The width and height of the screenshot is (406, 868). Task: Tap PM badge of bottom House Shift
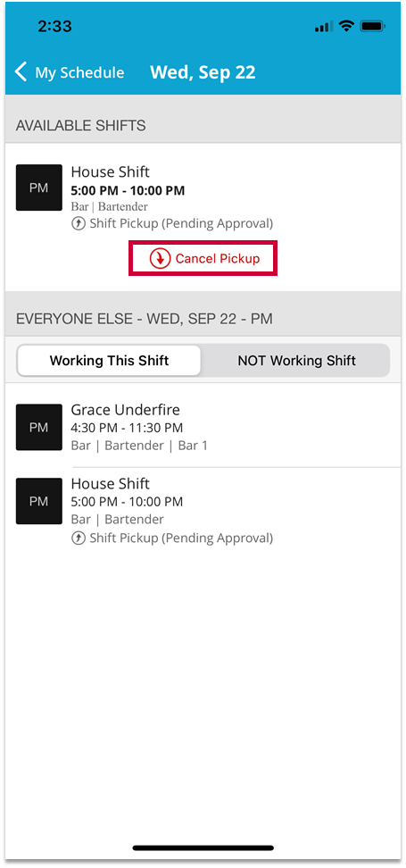point(38,501)
